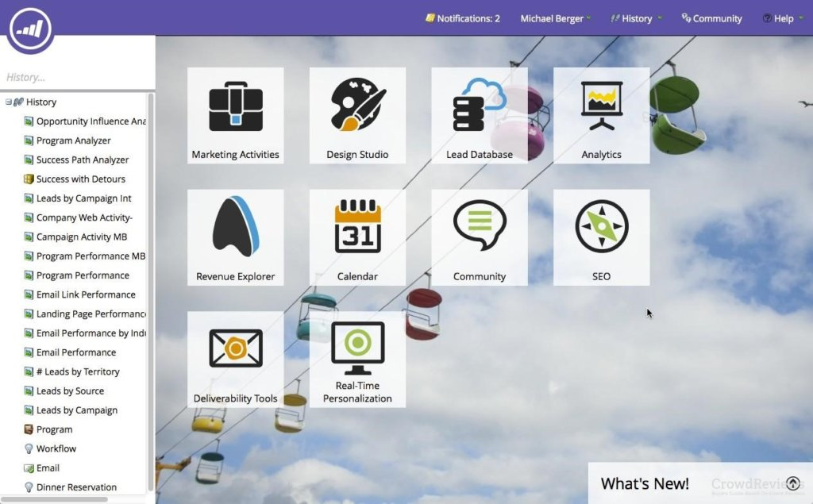
Task: Expand the Michael Berger user menu
Action: pos(554,17)
